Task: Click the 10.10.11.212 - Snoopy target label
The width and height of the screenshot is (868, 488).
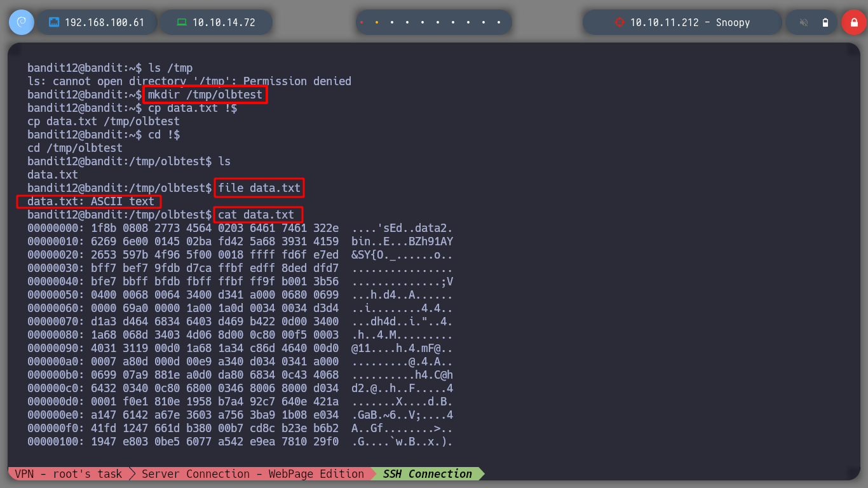Action: [x=689, y=22]
